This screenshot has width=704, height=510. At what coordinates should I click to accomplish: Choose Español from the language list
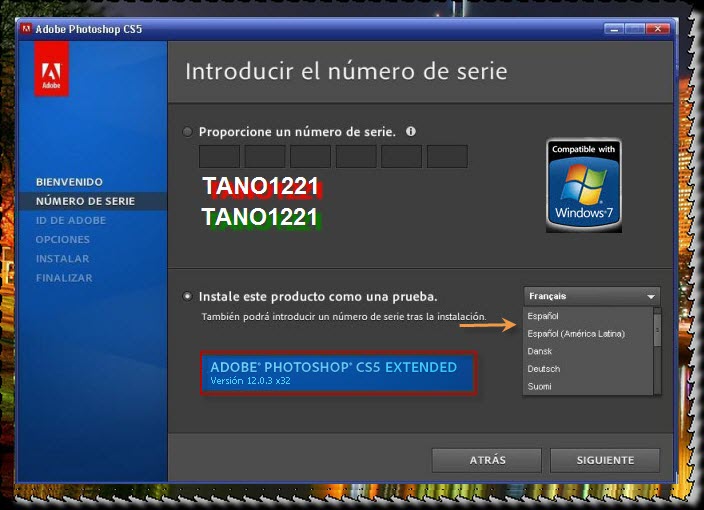[543, 317]
